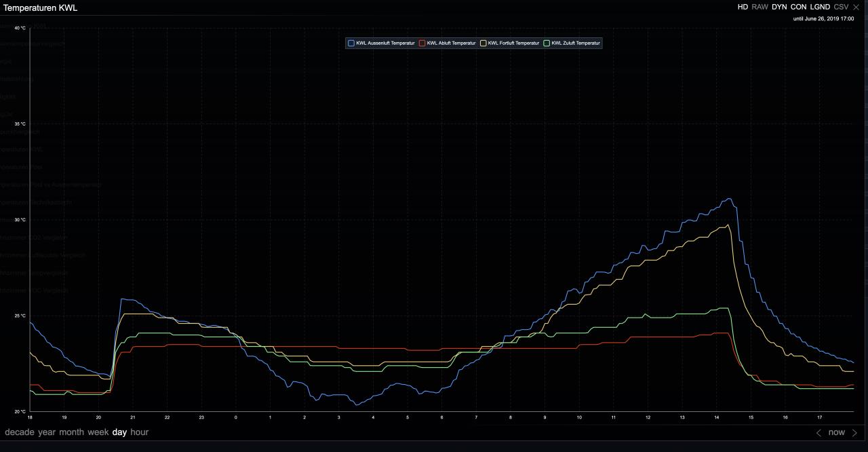Select the week time span
The image size is (868, 452).
(98, 432)
